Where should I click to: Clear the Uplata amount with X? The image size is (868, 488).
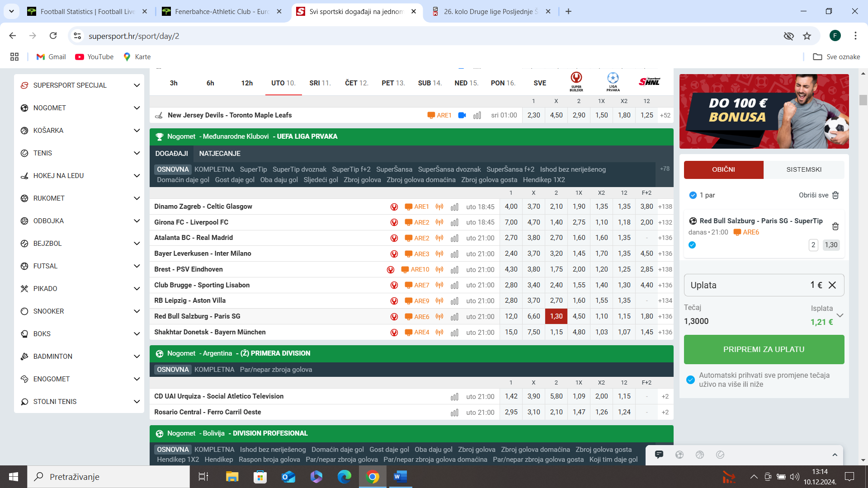tap(832, 285)
